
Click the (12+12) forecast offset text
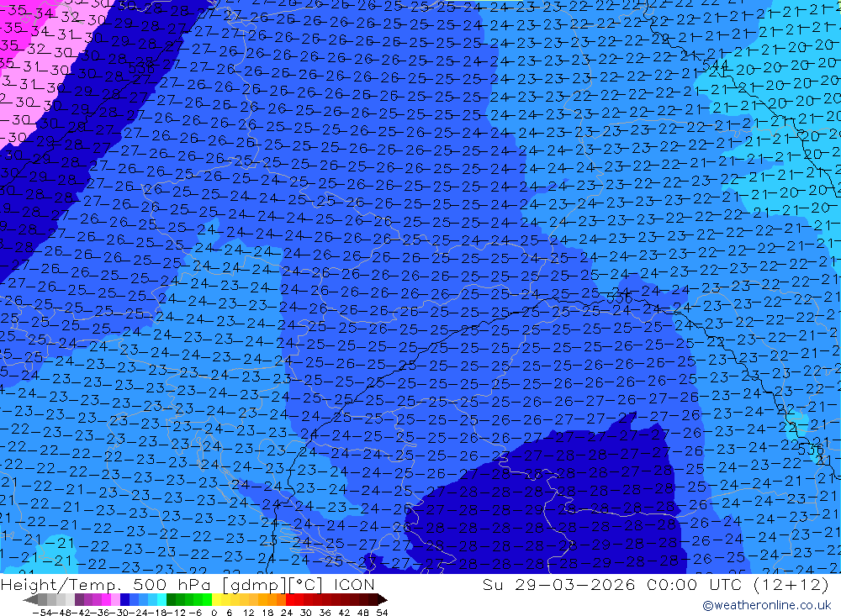pos(791,585)
